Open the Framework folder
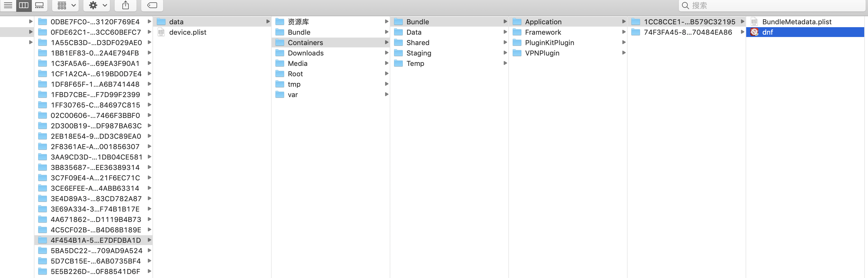The height and width of the screenshot is (278, 868). coord(542,32)
